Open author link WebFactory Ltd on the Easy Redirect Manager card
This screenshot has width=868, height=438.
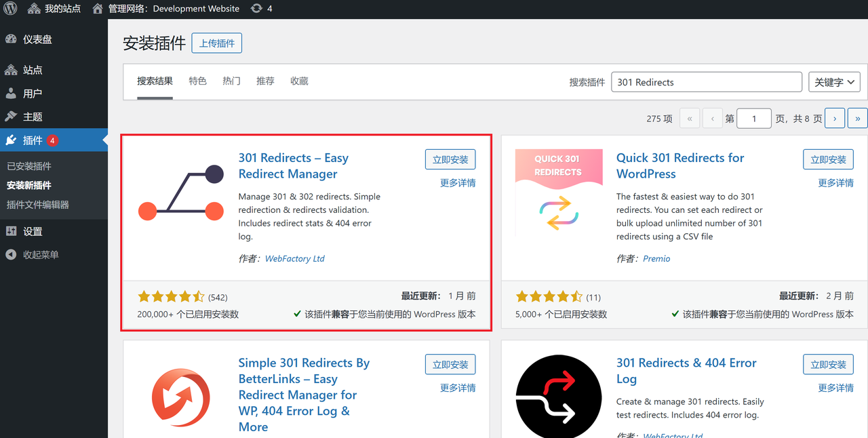click(x=295, y=258)
